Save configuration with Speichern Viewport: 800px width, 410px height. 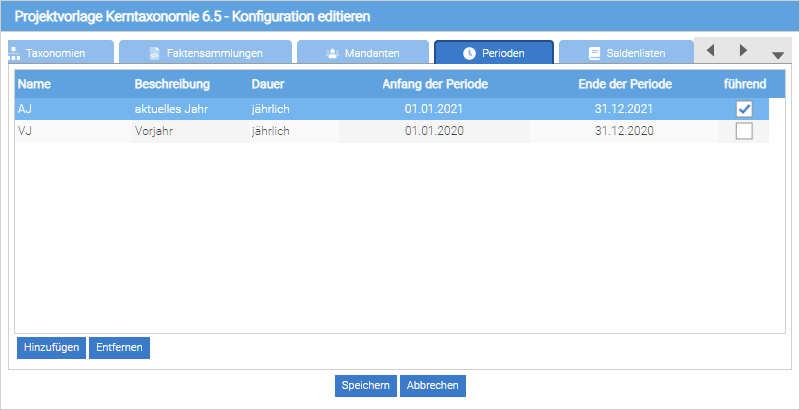(x=365, y=386)
